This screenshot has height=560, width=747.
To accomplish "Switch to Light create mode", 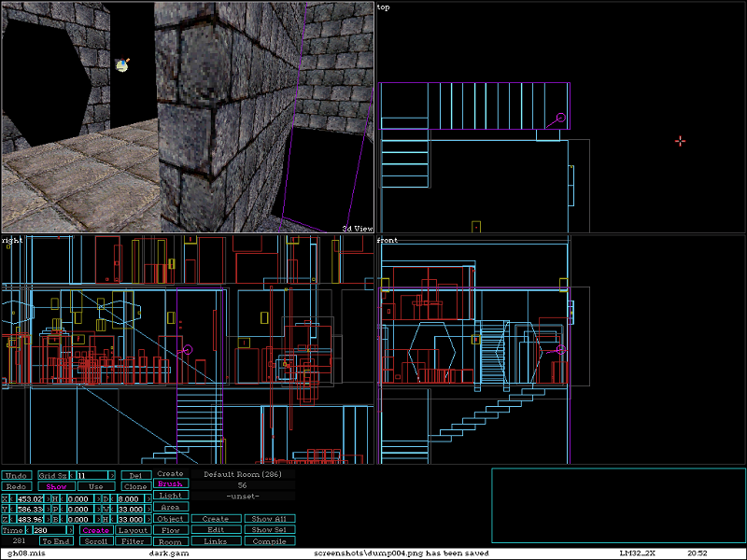I will pyautogui.click(x=170, y=496).
